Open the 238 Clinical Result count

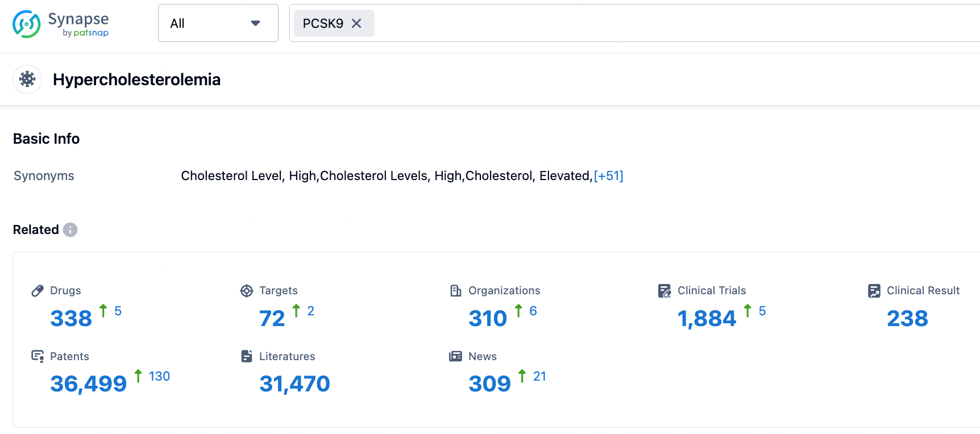coord(907,318)
